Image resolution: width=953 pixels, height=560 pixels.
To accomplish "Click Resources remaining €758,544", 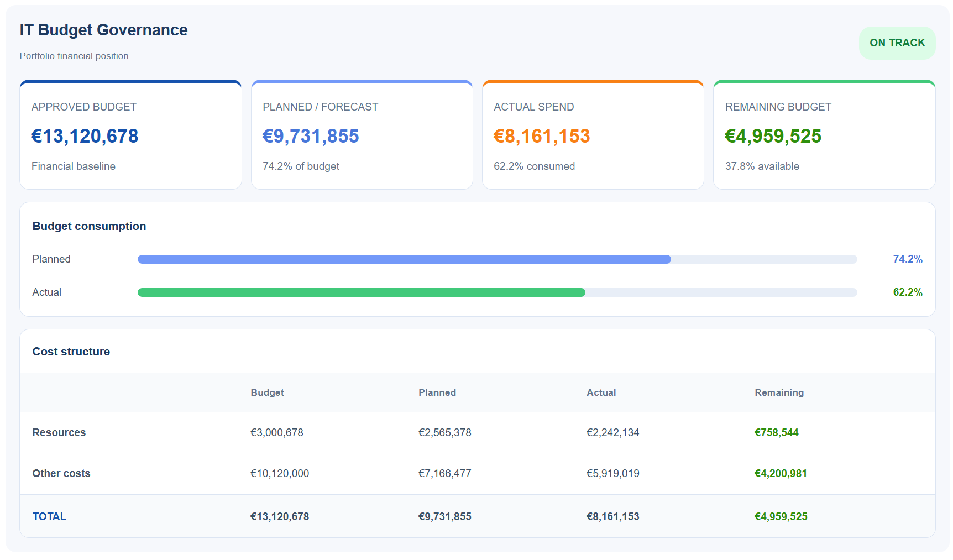I will point(776,432).
